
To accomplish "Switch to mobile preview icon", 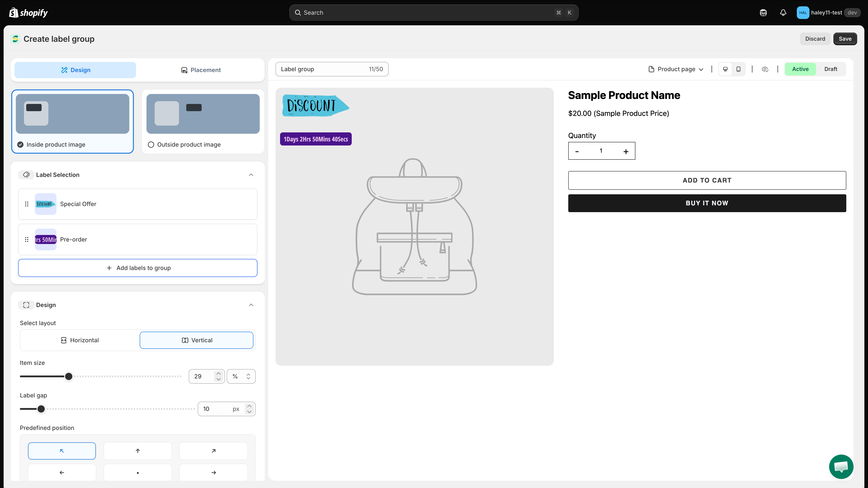I will [x=738, y=69].
